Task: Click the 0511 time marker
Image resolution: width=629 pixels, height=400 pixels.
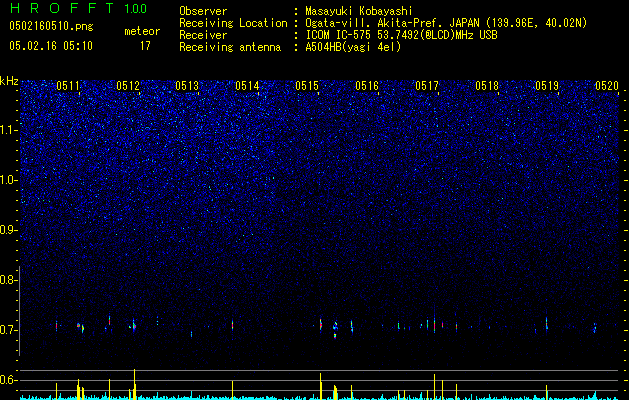Action: (68, 86)
